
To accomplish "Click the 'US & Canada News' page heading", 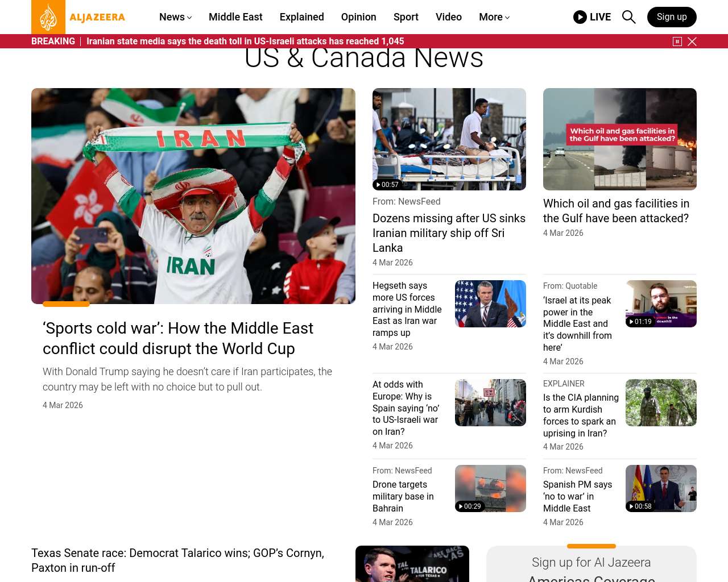I will [364, 59].
